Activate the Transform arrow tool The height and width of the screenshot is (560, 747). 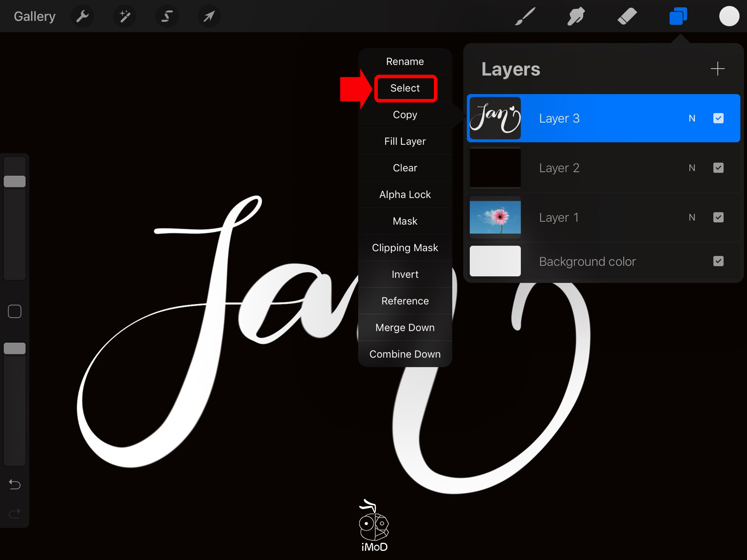pyautogui.click(x=209, y=17)
